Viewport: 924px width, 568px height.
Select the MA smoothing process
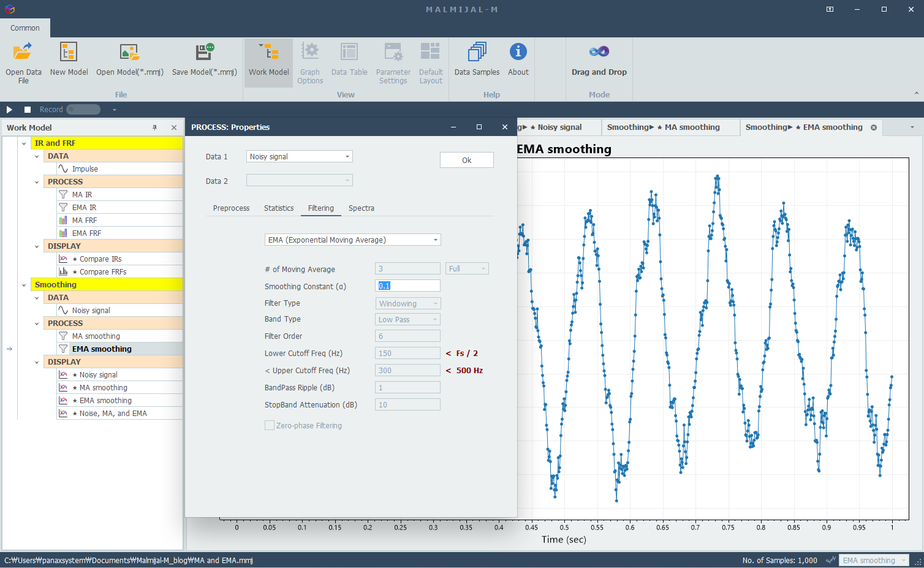point(119,336)
